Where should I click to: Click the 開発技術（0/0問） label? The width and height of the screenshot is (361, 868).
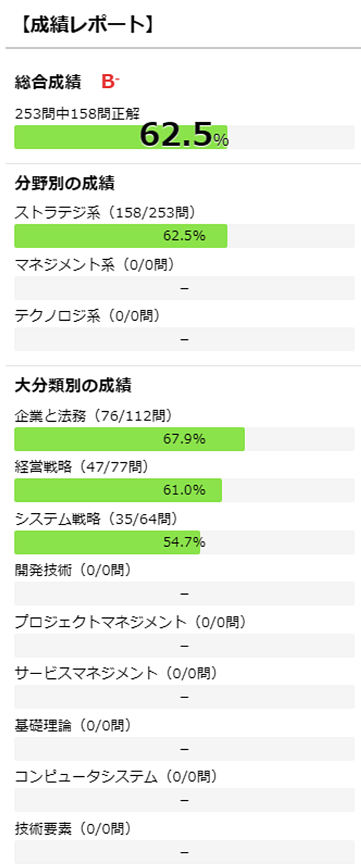click(x=73, y=570)
